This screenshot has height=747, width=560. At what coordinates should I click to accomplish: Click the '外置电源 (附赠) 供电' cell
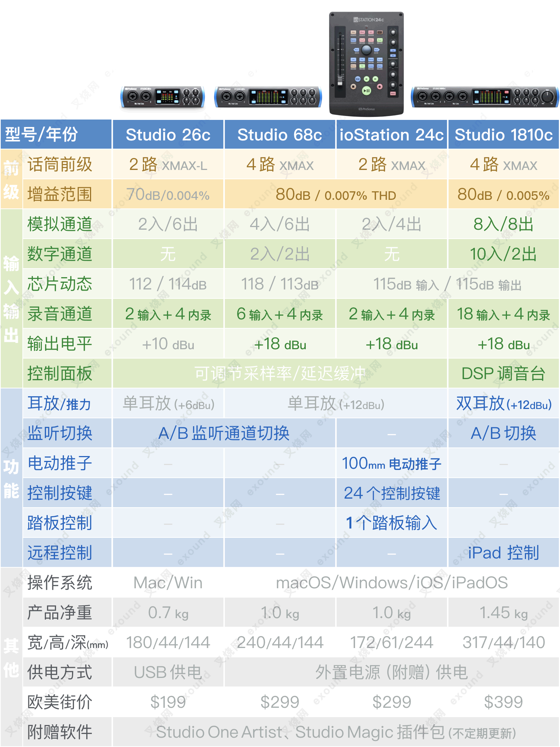point(392,672)
